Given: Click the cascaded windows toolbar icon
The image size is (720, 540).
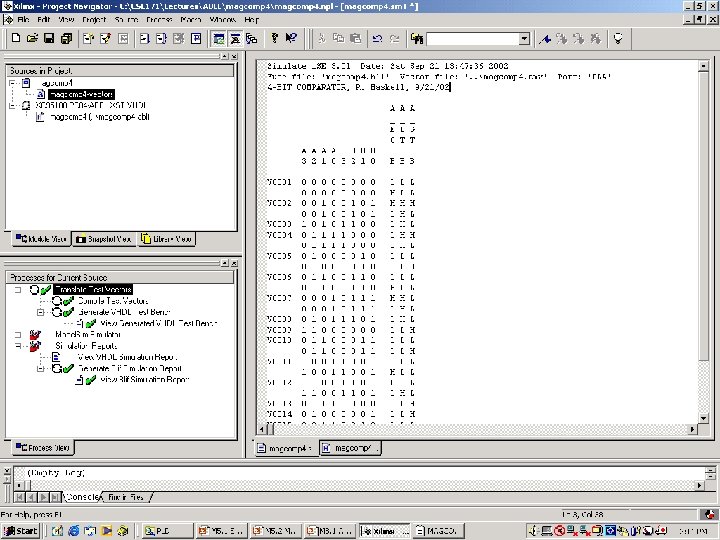Looking at the screenshot, I should pos(252,39).
